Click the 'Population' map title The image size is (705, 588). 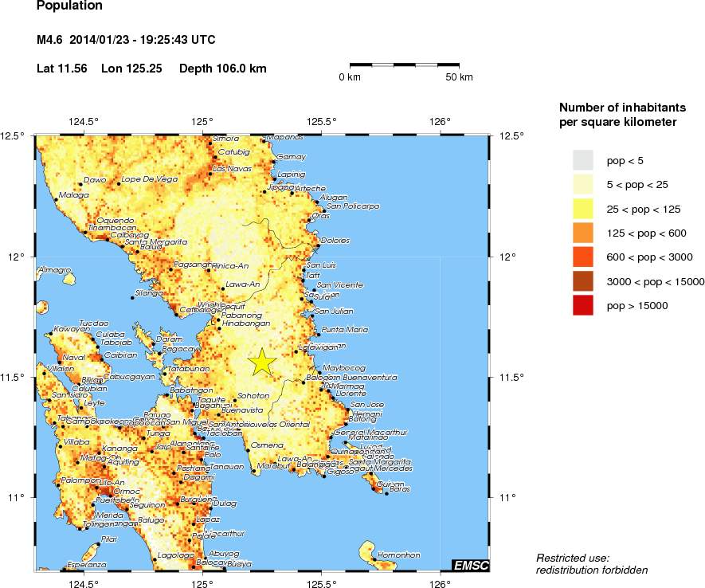point(70,6)
